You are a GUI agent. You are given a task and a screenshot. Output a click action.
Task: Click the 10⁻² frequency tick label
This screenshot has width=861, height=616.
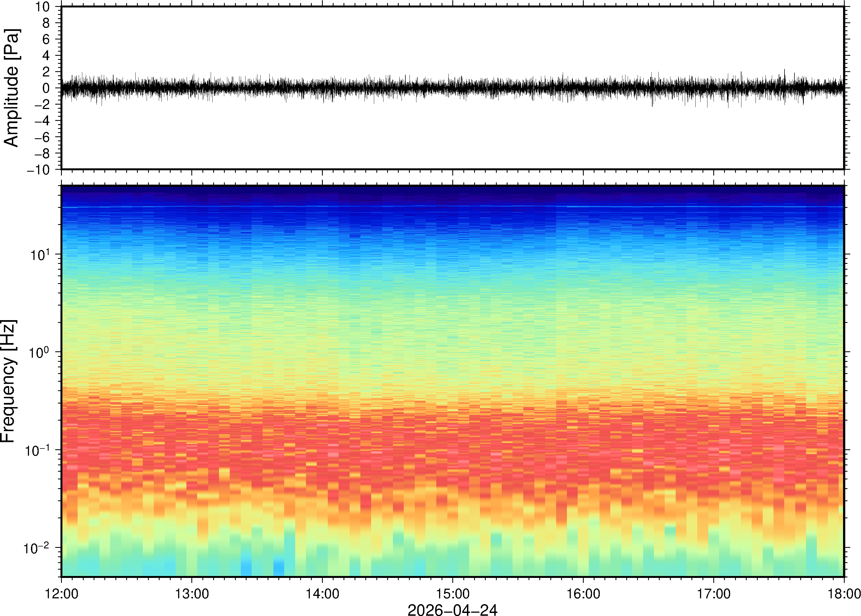36,548
